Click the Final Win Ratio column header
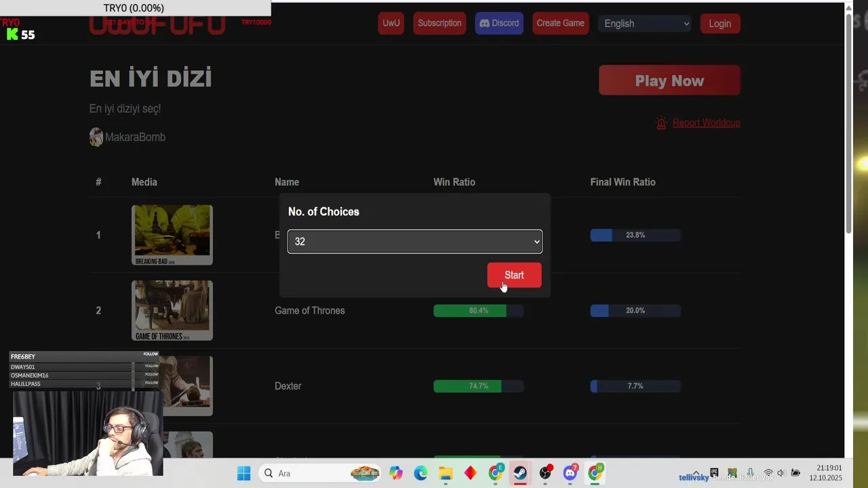The width and height of the screenshot is (868, 488). (623, 182)
